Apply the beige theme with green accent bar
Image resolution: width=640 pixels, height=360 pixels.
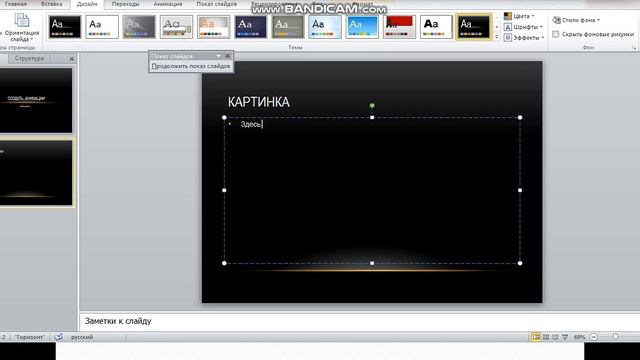tap(176, 27)
